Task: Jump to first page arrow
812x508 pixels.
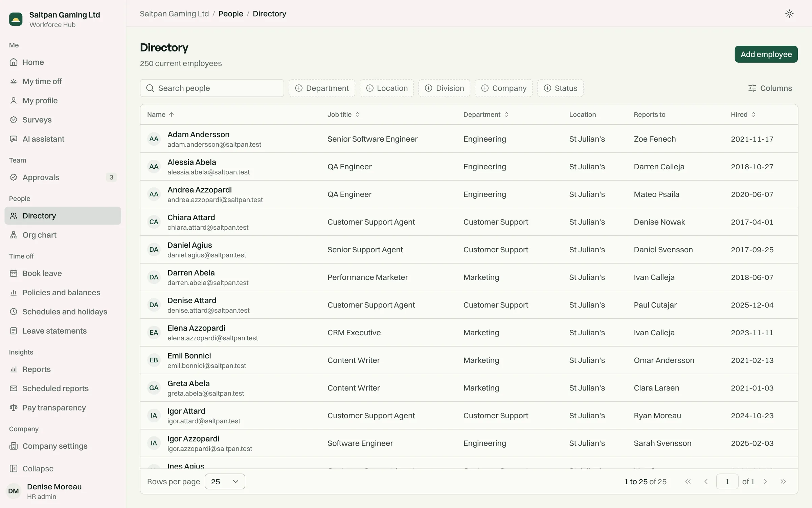Action: click(688, 482)
